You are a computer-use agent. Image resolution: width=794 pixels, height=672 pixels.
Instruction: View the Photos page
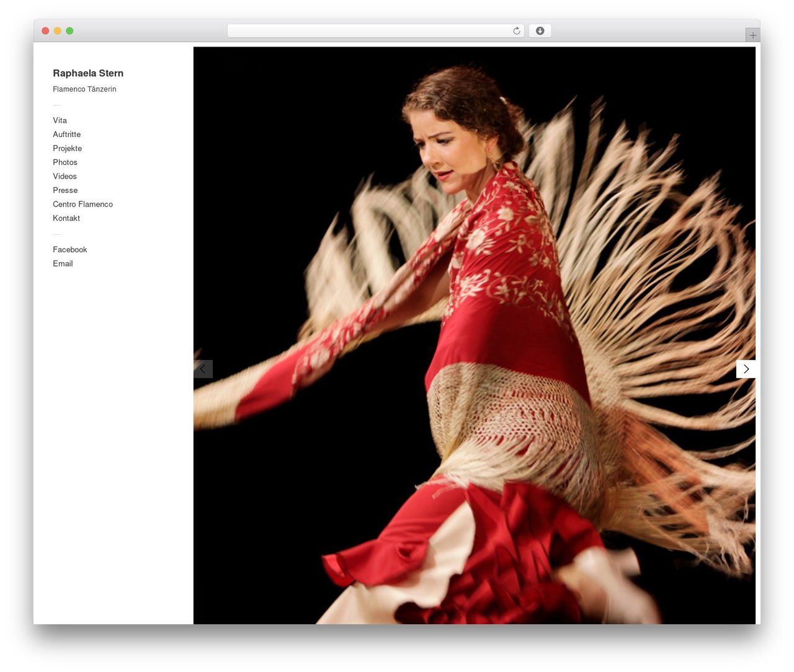[65, 162]
